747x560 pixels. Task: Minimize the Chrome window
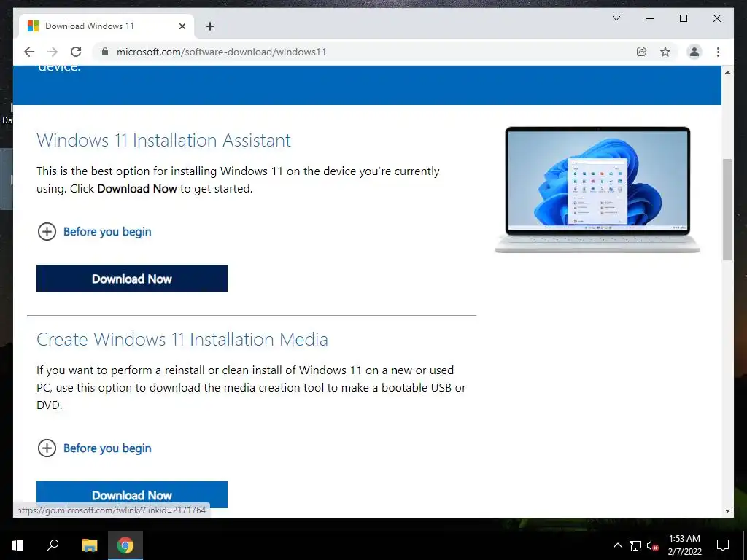pos(650,18)
